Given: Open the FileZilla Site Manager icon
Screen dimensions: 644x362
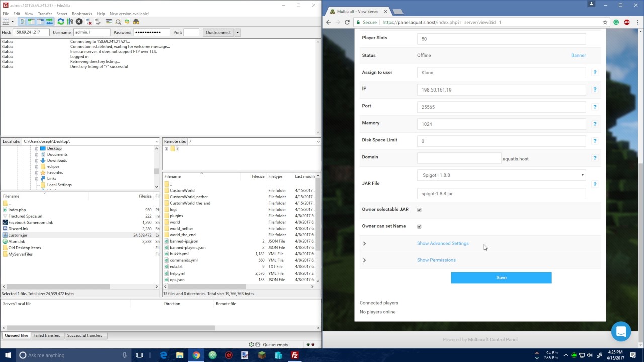Looking at the screenshot, I should [x=6, y=22].
